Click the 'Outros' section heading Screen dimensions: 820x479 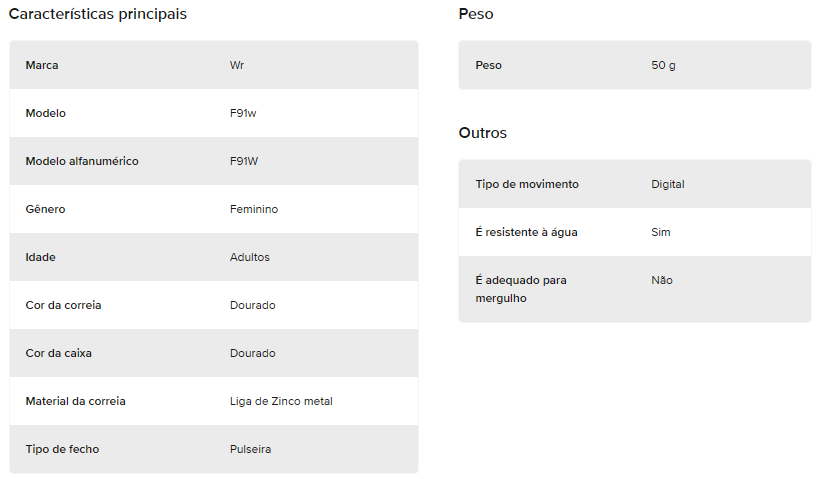click(483, 132)
